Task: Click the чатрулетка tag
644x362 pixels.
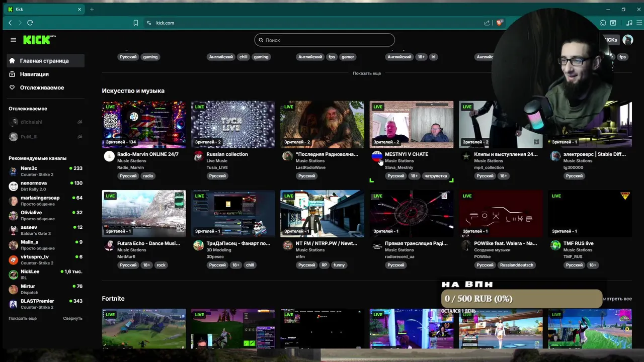Action: click(x=435, y=176)
